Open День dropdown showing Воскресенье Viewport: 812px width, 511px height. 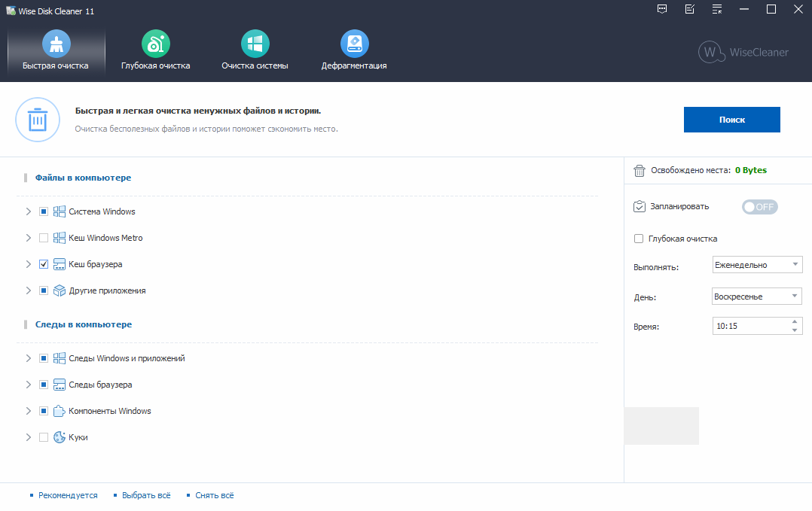757,297
